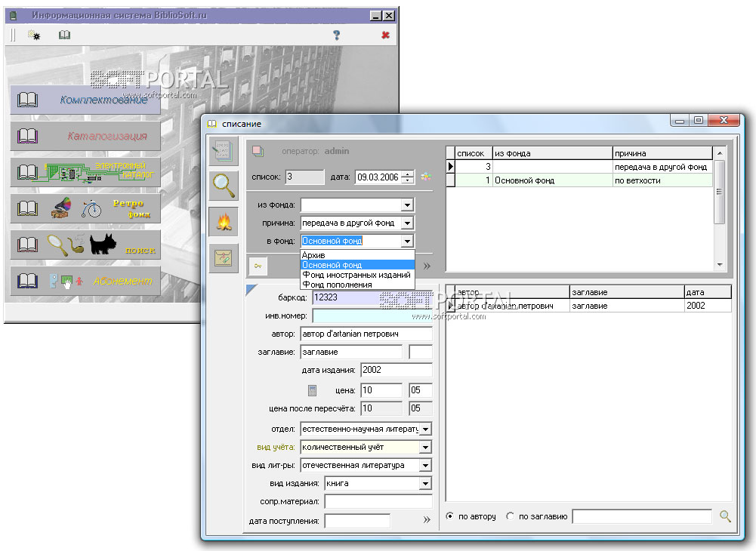Image resolution: width=756 pixels, height=551 pixels.
Task: Click the search magnifier icon at bottom right
Action: click(725, 516)
